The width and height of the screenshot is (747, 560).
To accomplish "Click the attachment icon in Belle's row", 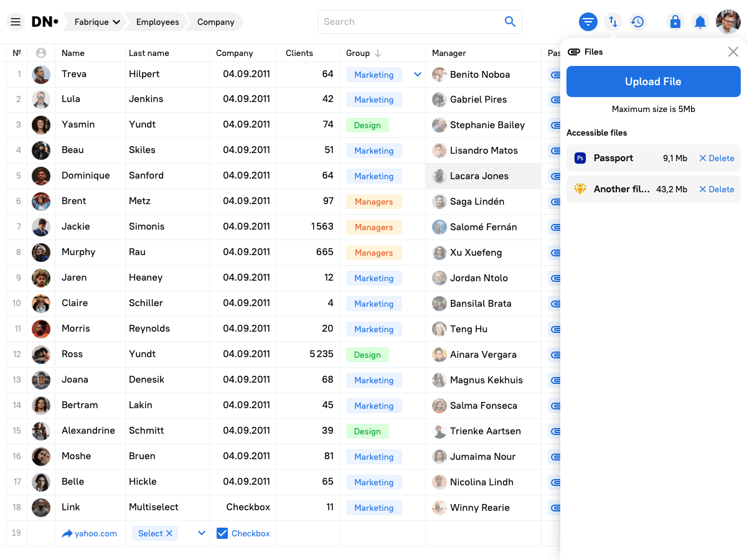I will click(555, 482).
